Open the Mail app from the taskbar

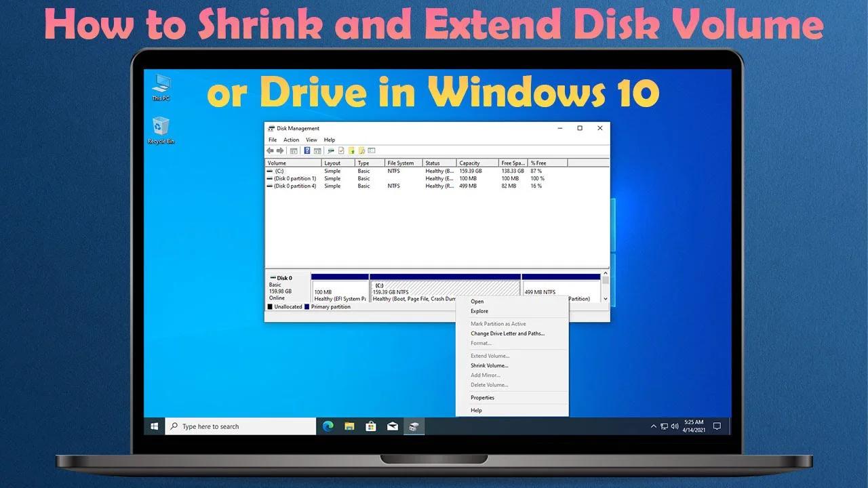(392, 426)
